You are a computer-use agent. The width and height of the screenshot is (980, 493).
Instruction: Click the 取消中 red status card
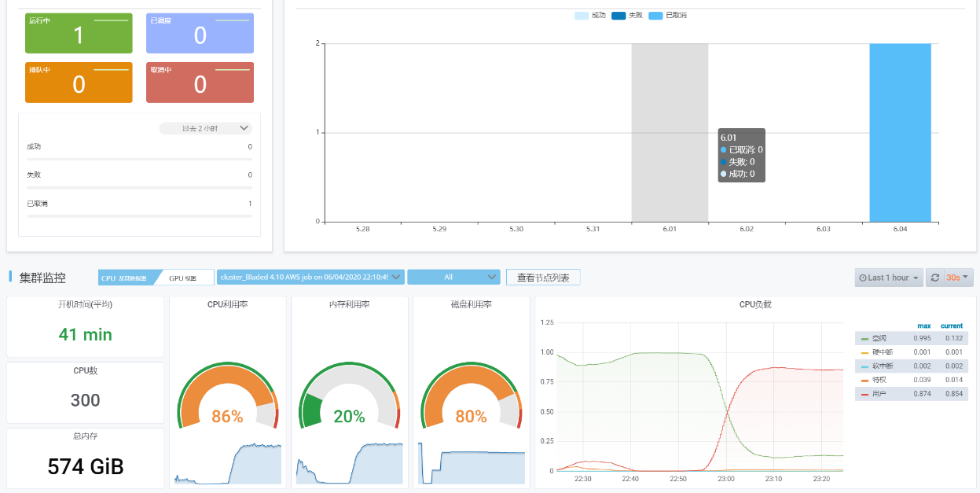[200, 82]
